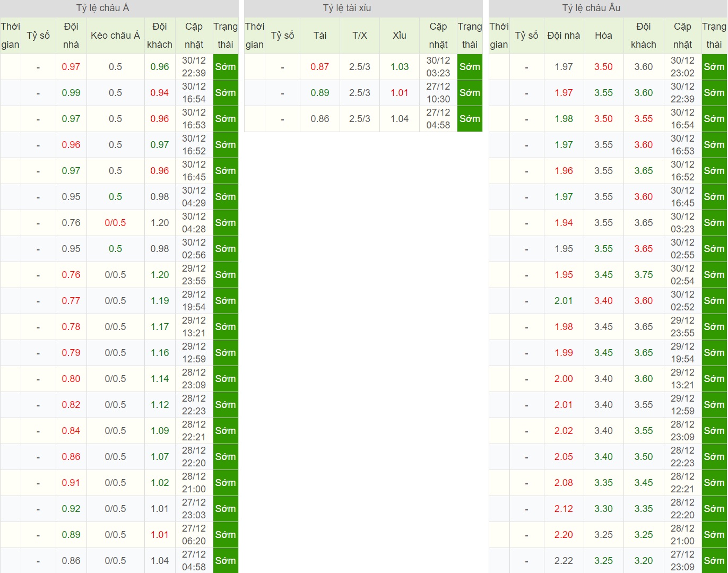Select the 'Tài' column header

[x=320, y=36]
